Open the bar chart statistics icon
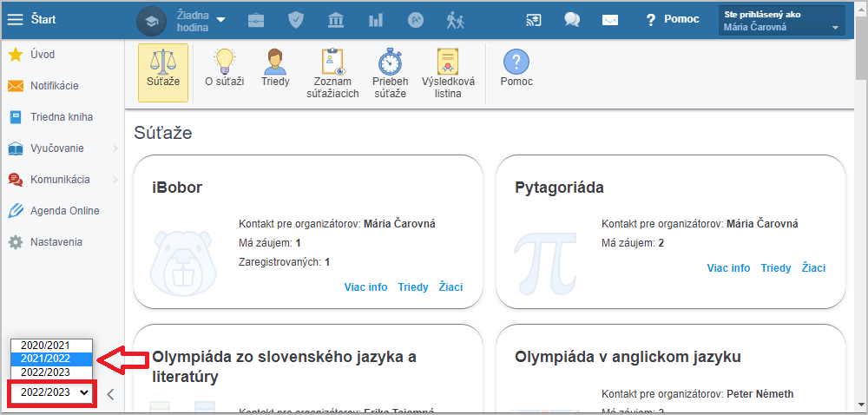 pos(376,21)
